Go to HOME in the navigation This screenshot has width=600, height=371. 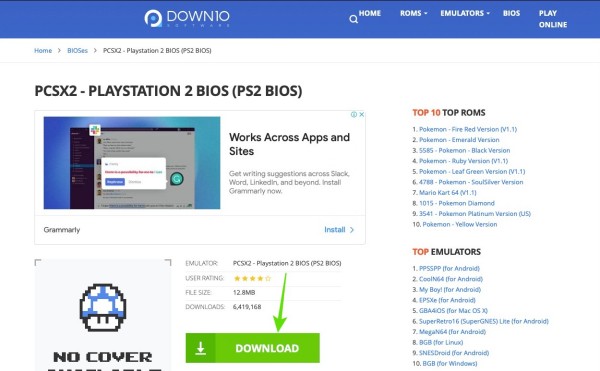(370, 13)
